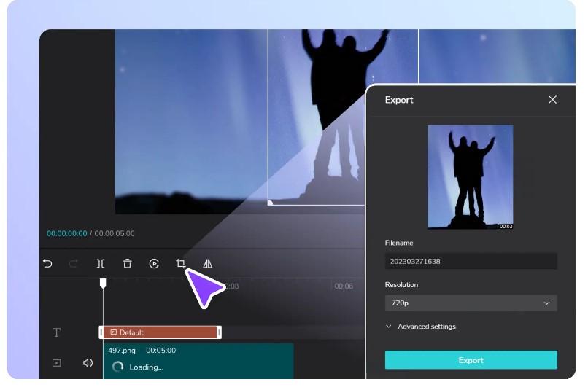This screenshot has height=390, width=588.
Task: Click the trash delete icon
Action: (128, 264)
